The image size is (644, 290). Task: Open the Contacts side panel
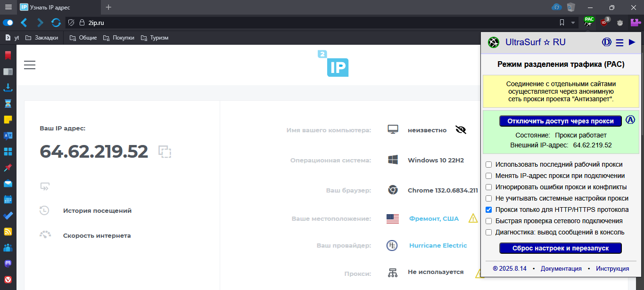tap(8, 248)
